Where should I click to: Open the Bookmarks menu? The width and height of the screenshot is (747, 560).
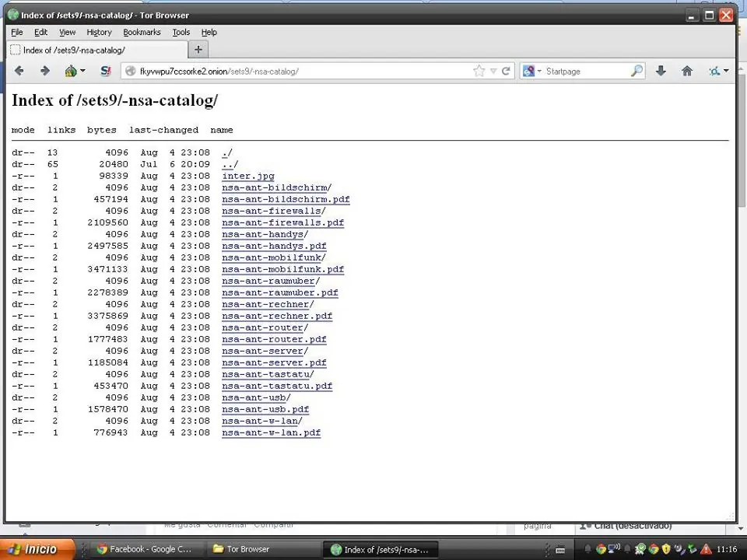[x=142, y=33]
